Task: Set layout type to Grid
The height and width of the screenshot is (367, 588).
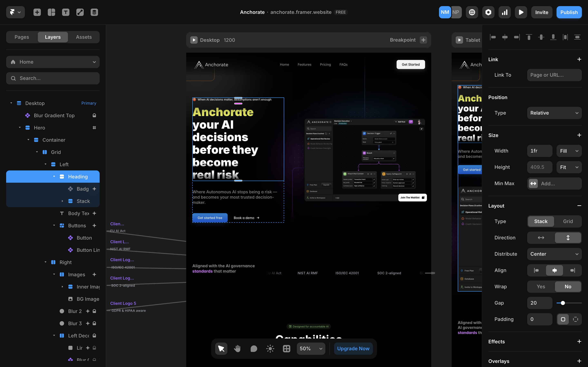Action: [x=568, y=221]
